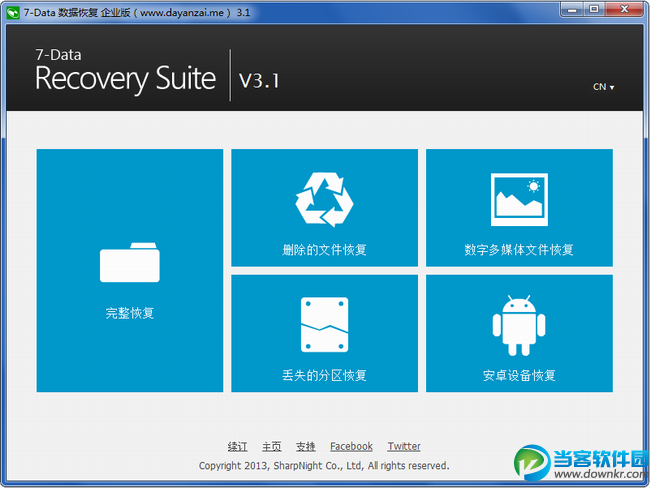
Task: Open the 主页 homepage link
Action: coord(272,447)
